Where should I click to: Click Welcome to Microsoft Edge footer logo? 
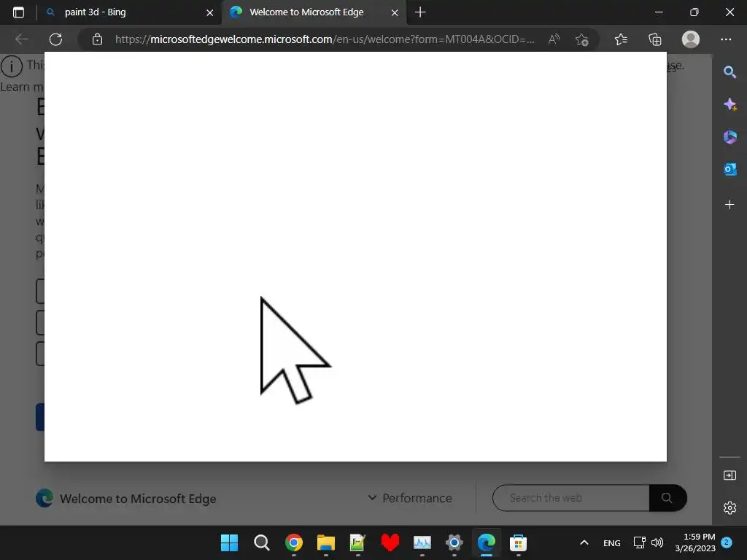click(x=126, y=498)
